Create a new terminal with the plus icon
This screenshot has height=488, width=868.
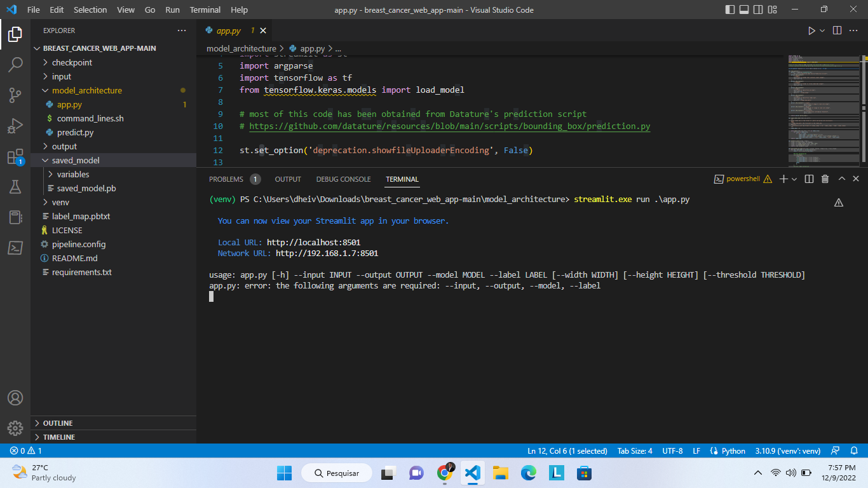(783, 179)
